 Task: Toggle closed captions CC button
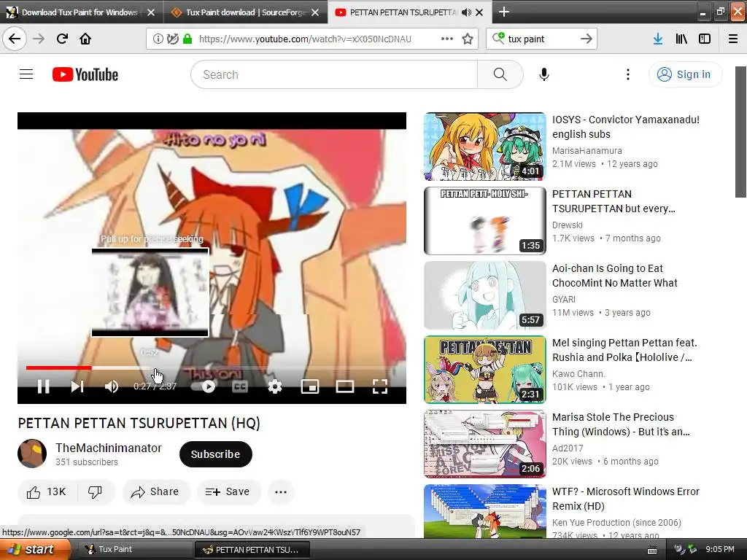239,386
